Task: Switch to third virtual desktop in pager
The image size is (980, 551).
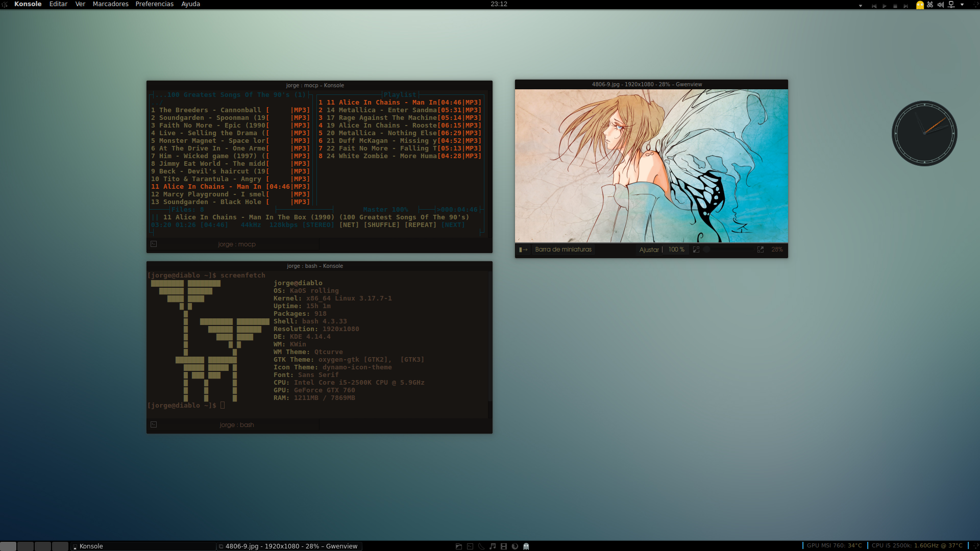Action: coord(43,546)
